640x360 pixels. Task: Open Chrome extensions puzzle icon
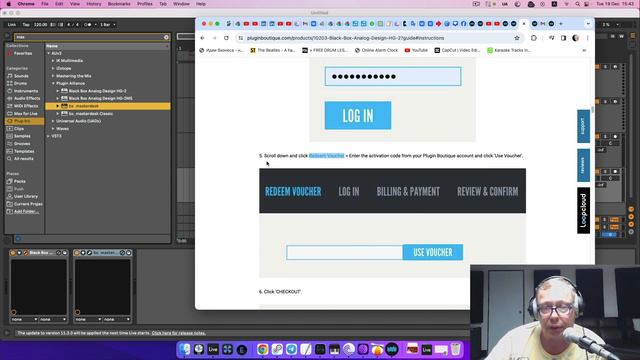click(x=534, y=38)
